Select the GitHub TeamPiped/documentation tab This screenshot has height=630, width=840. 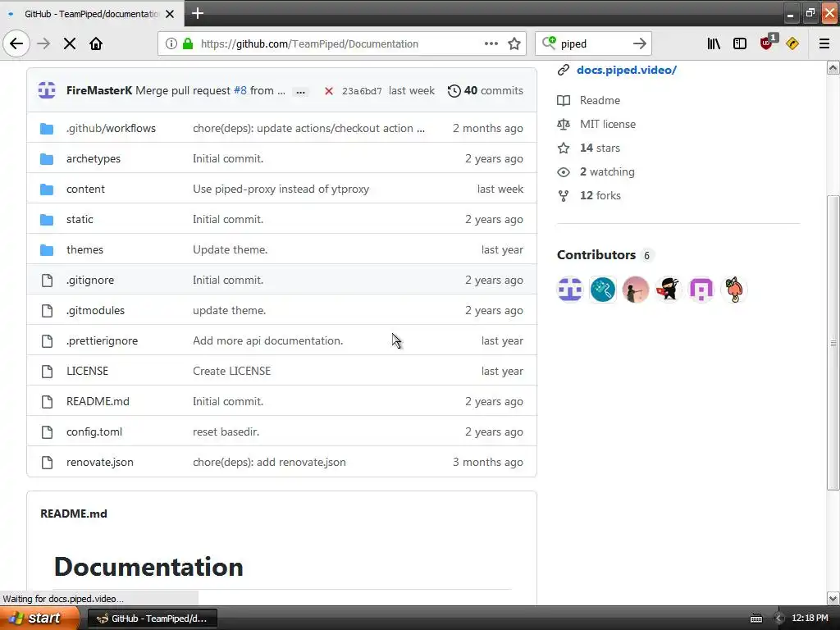92,14
